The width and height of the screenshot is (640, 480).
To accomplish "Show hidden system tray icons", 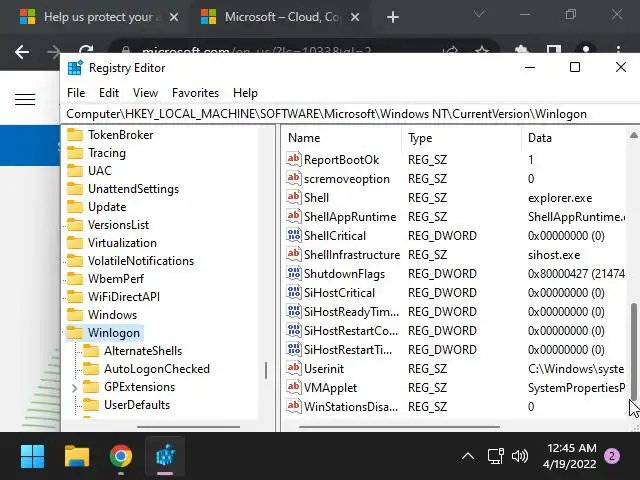I will 468,456.
